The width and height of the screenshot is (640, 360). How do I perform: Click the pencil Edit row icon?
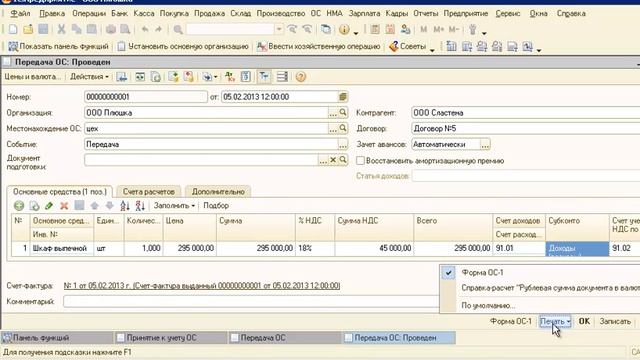point(49,206)
